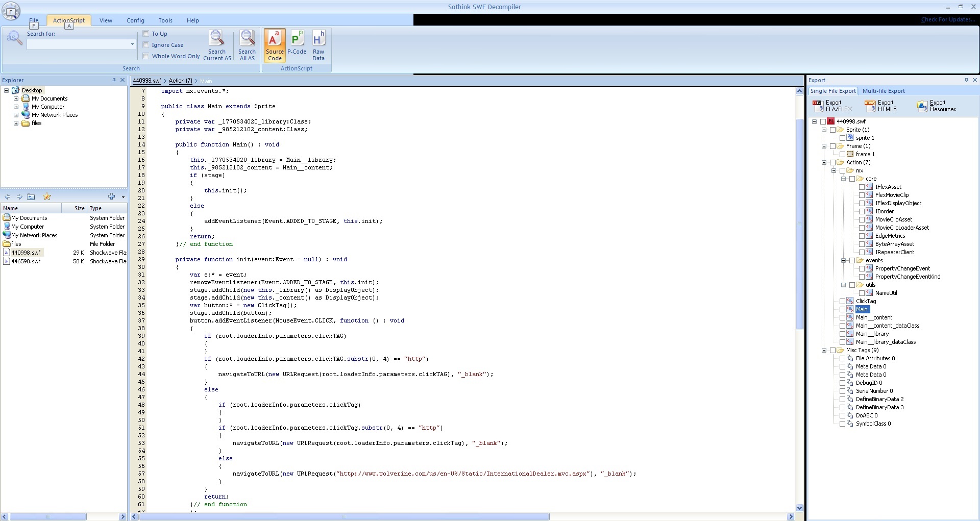This screenshot has height=521, width=980.
Task: Select ClickTag class in export tree
Action: click(866, 301)
